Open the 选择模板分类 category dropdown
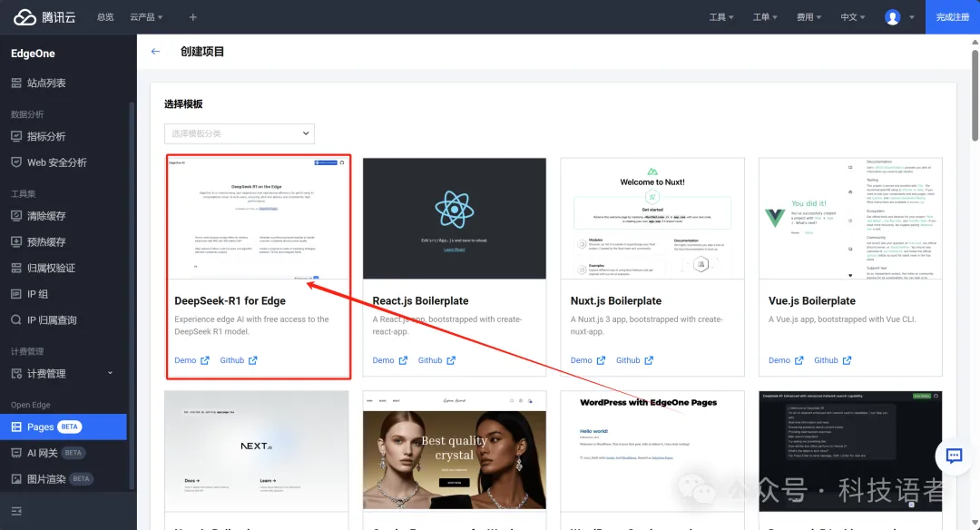The height and width of the screenshot is (530, 980). (240, 133)
